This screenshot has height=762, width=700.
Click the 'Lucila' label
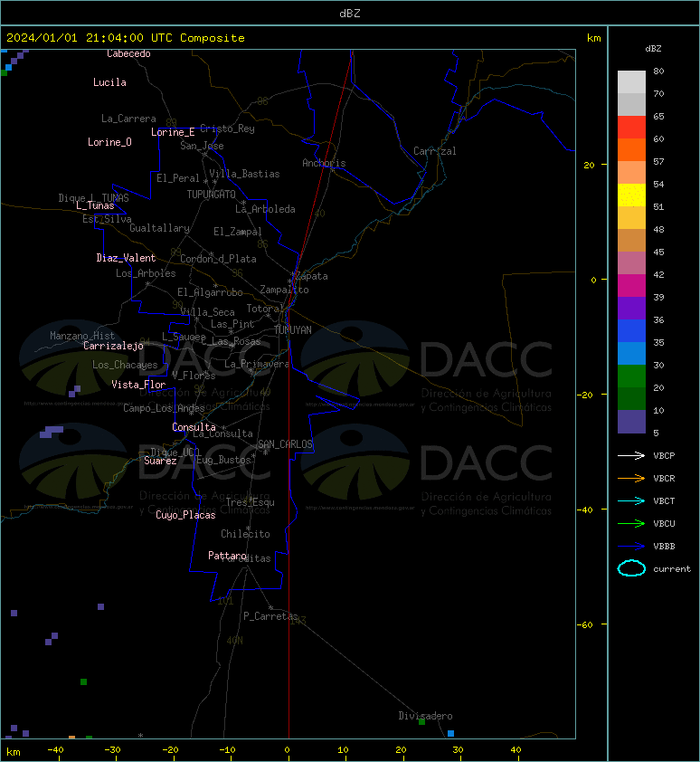click(109, 82)
